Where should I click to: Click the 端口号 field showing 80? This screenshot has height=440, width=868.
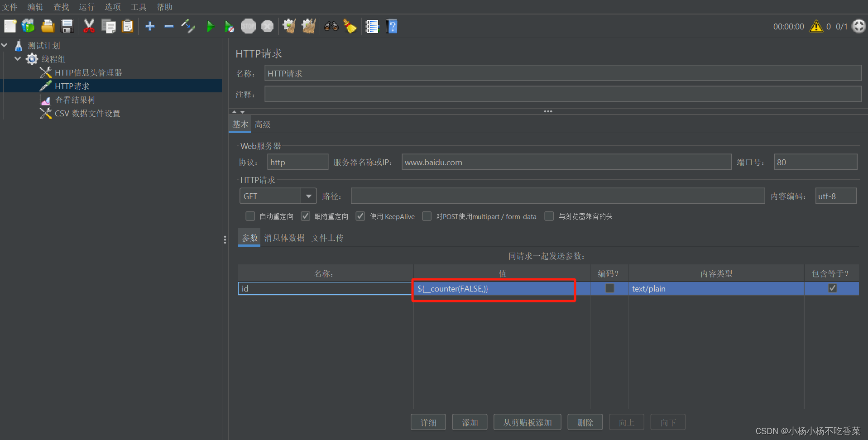point(815,162)
